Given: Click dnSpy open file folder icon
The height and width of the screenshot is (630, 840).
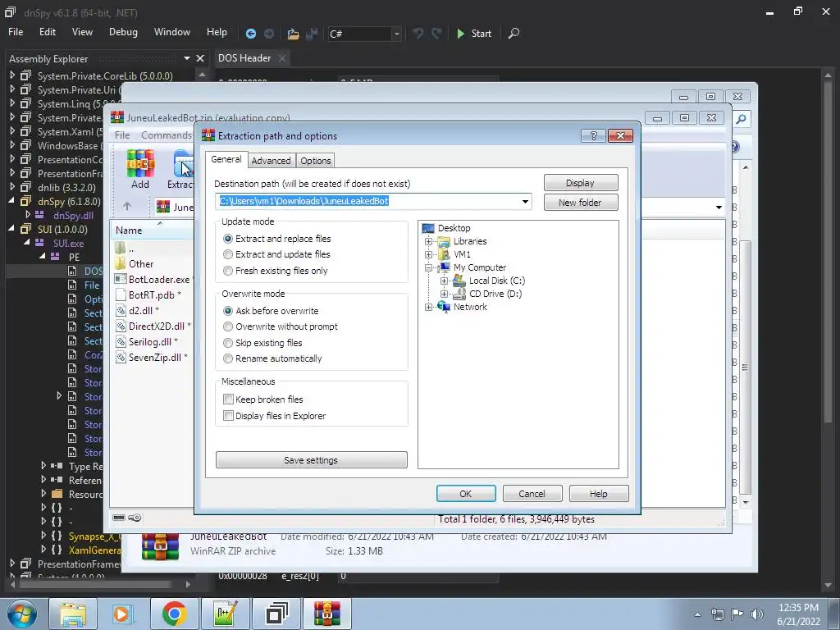Looking at the screenshot, I should pyautogui.click(x=293, y=34).
